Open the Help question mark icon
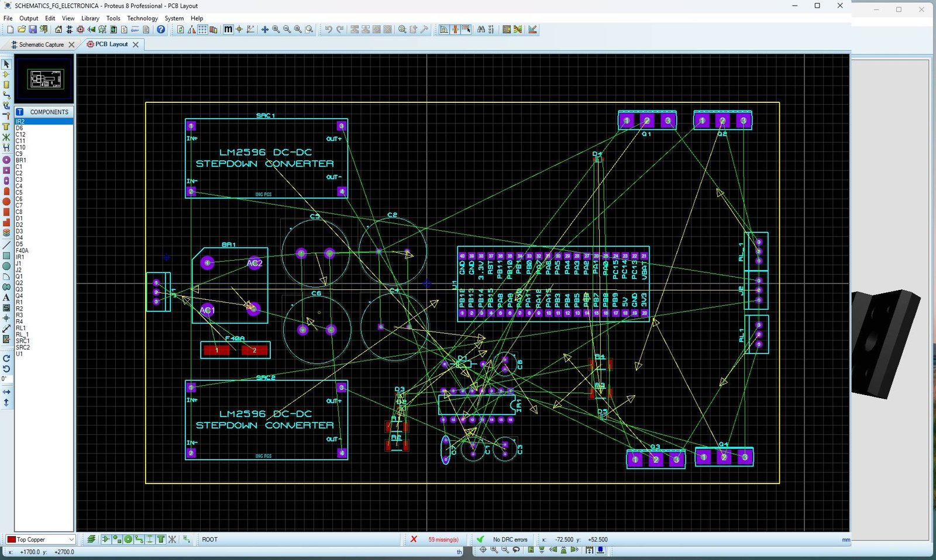936x560 pixels. click(161, 29)
